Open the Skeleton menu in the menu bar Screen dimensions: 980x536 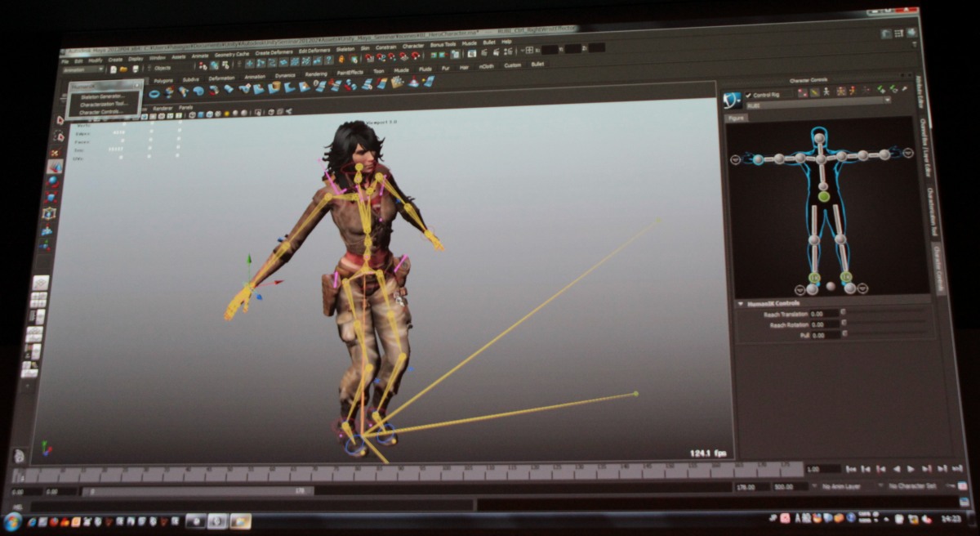(x=345, y=49)
